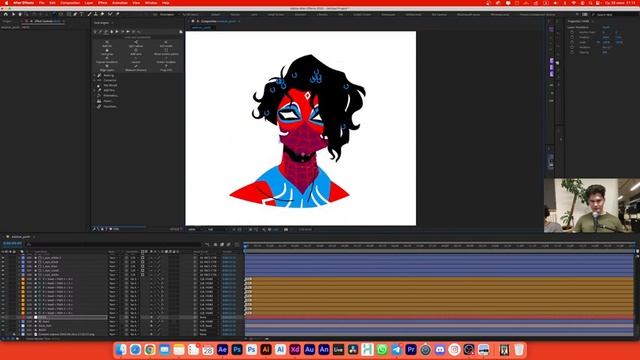Open the Animation menu

(120, 3)
